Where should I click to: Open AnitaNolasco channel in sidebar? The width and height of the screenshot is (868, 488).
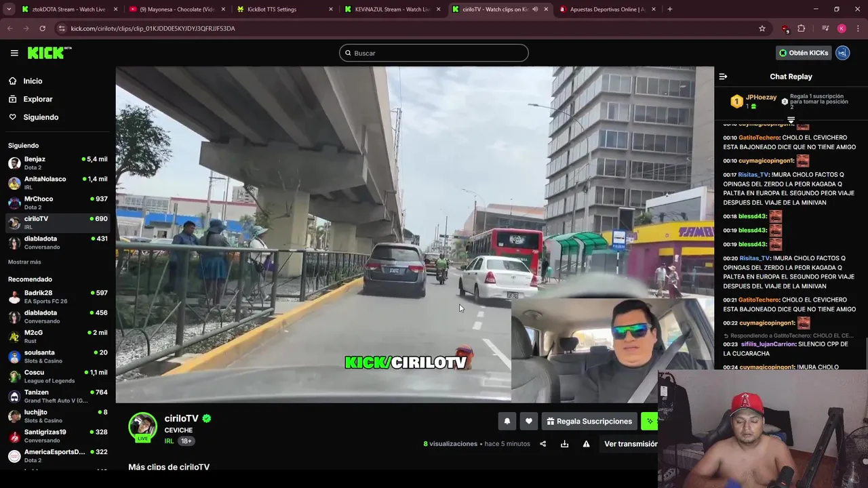click(58, 183)
